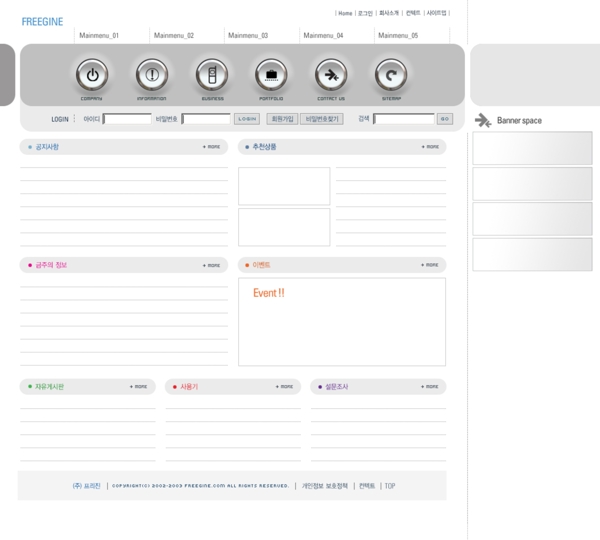Open the 로그인 top link
This screenshot has height=540, width=600.
(365, 13)
